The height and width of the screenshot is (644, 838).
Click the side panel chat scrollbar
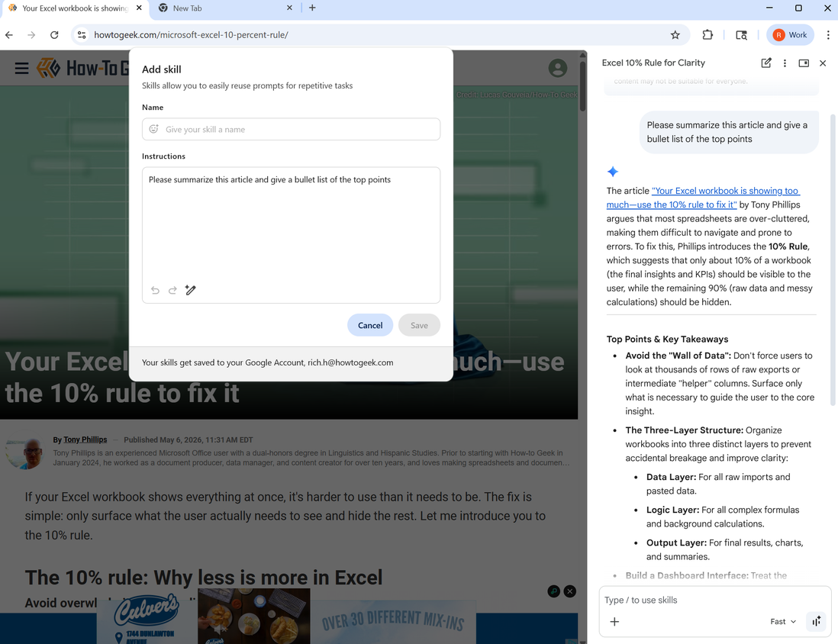point(832,260)
